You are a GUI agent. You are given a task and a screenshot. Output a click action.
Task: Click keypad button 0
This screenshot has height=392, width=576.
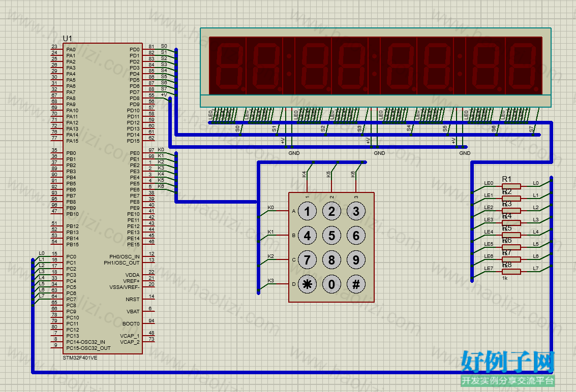pyautogui.click(x=331, y=284)
